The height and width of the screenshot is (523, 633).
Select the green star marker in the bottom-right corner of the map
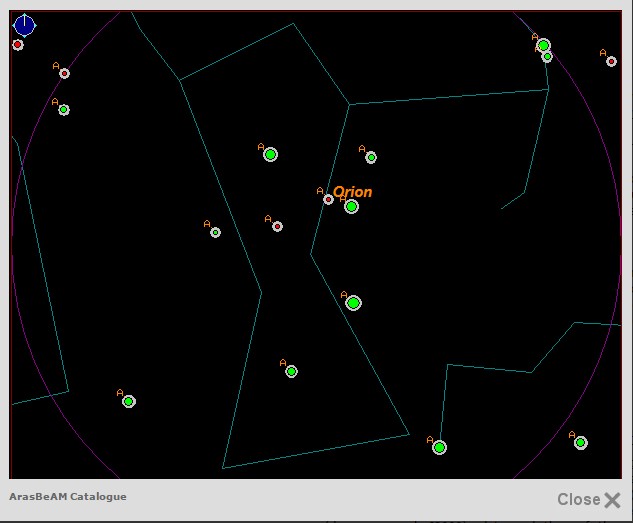581,443
